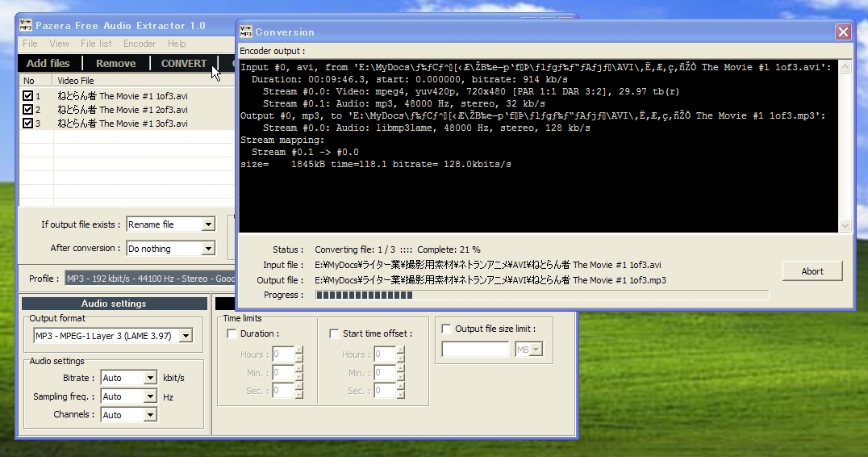Open the MB size unit dropdown

pos(536,350)
